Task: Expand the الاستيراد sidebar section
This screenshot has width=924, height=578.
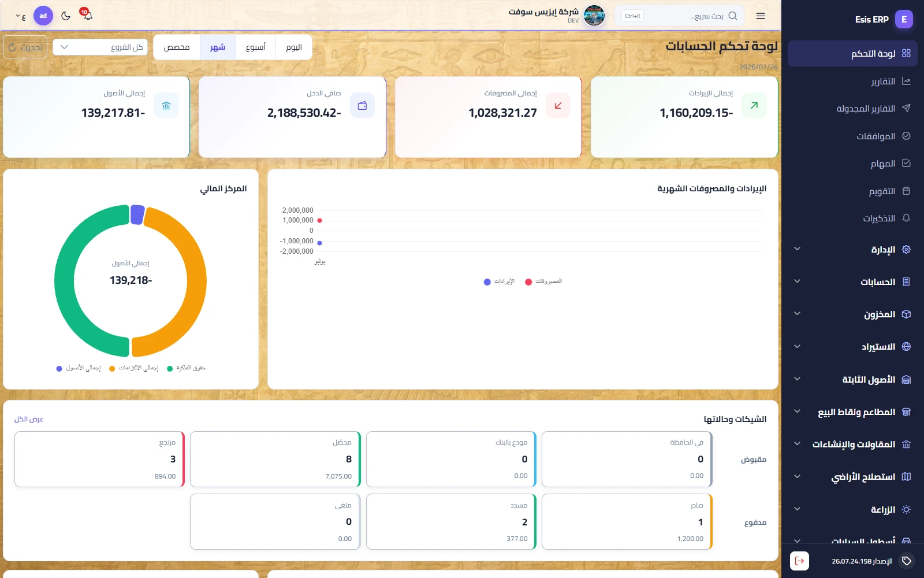Action: pos(852,347)
